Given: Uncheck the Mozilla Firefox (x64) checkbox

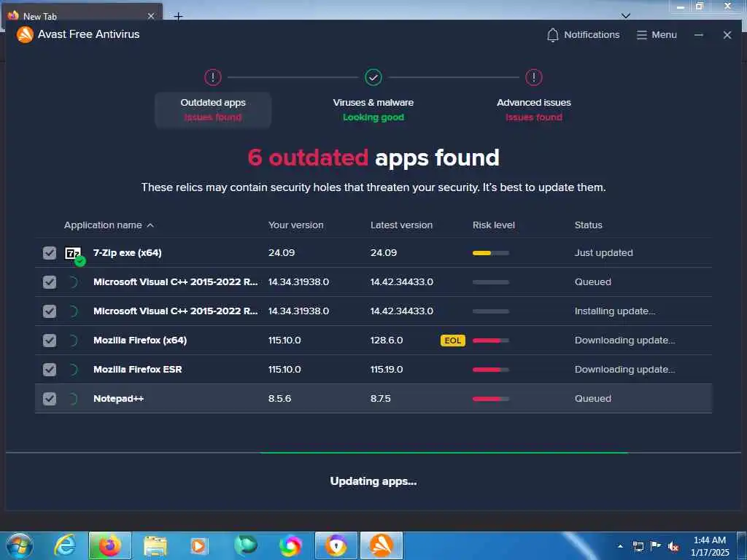Looking at the screenshot, I should [50, 341].
